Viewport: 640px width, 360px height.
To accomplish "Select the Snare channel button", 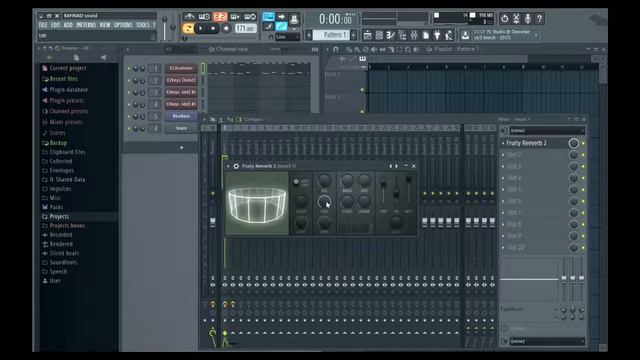I will 181,128.
